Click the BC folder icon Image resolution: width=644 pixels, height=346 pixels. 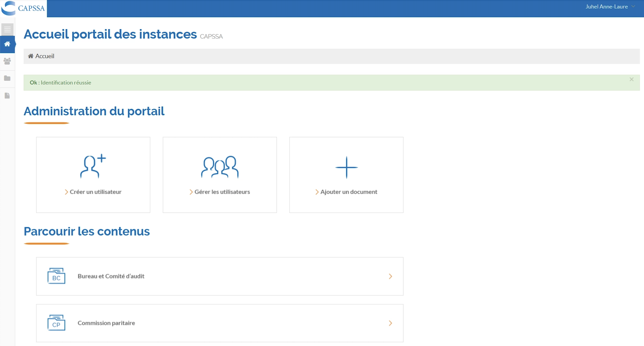coord(56,276)
